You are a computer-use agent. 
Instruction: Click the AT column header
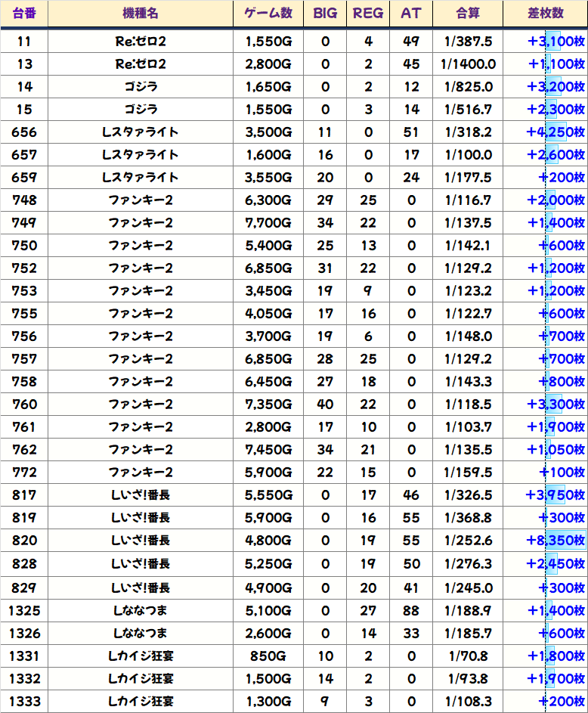[x=411, y=13]
